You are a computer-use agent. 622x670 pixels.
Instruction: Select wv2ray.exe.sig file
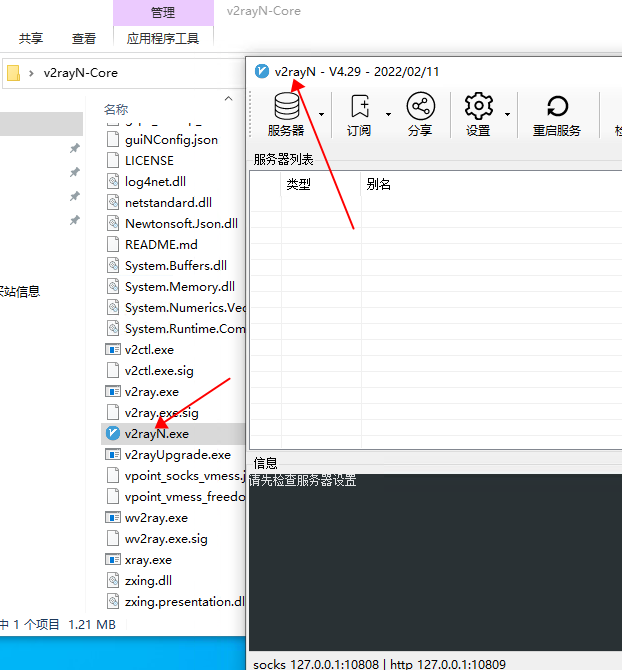(x=166, y=538)
